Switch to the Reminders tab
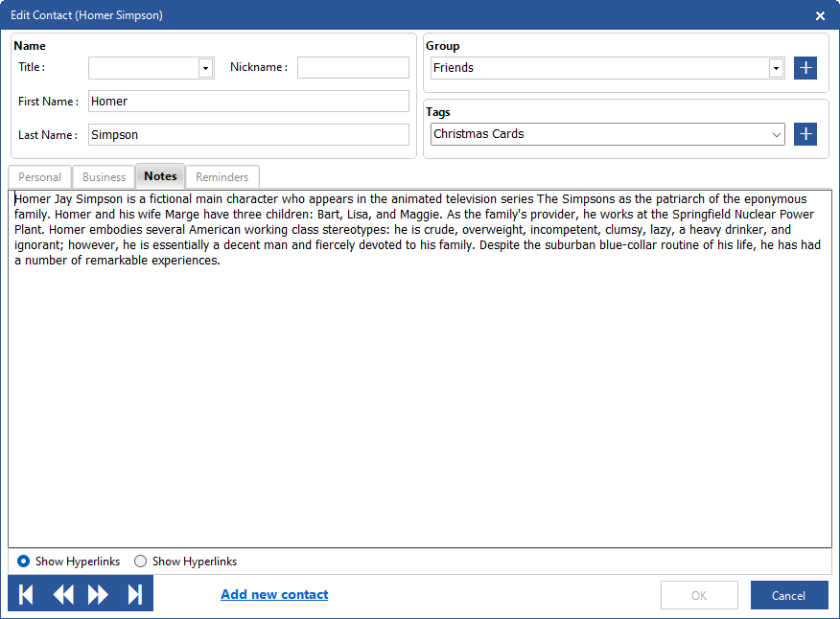The width and height of the screenshot is (840, 619). pyautogui.click(x=222, y=177)
